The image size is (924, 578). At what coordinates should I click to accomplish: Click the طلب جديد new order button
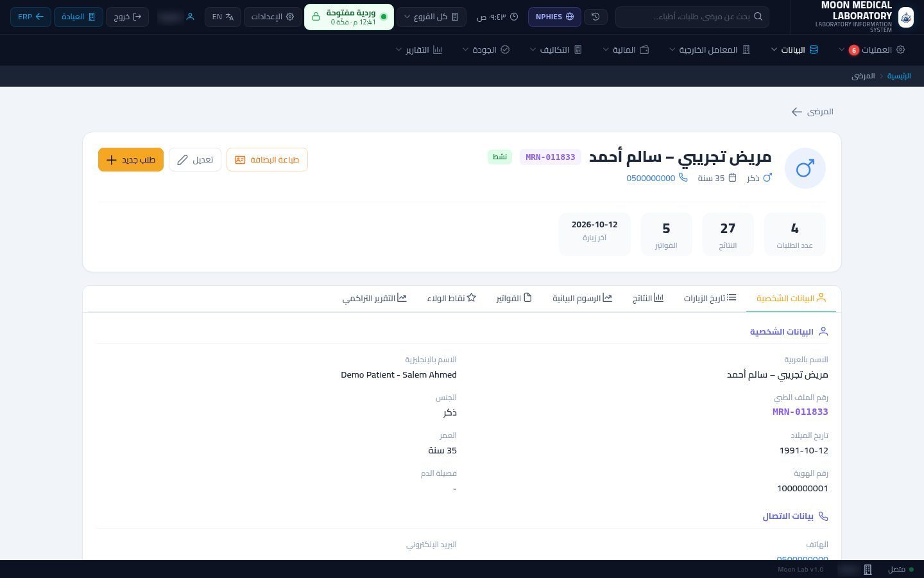click(131, 159)
